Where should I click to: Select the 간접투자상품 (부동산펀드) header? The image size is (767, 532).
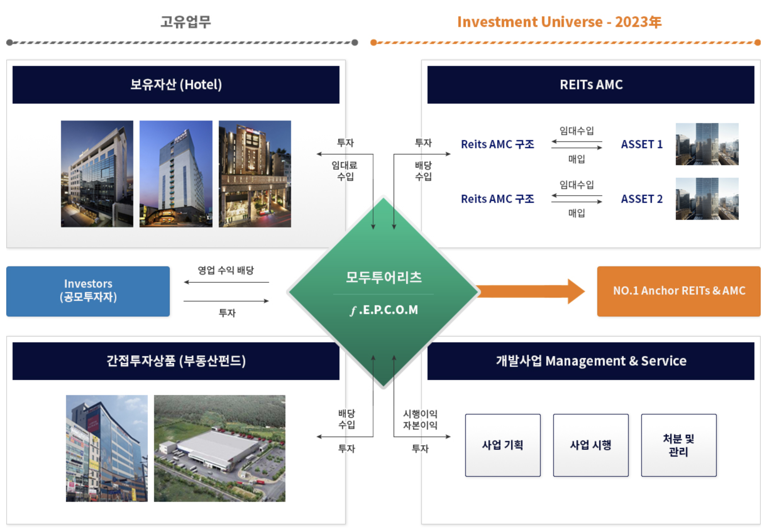tap(176, 361)
